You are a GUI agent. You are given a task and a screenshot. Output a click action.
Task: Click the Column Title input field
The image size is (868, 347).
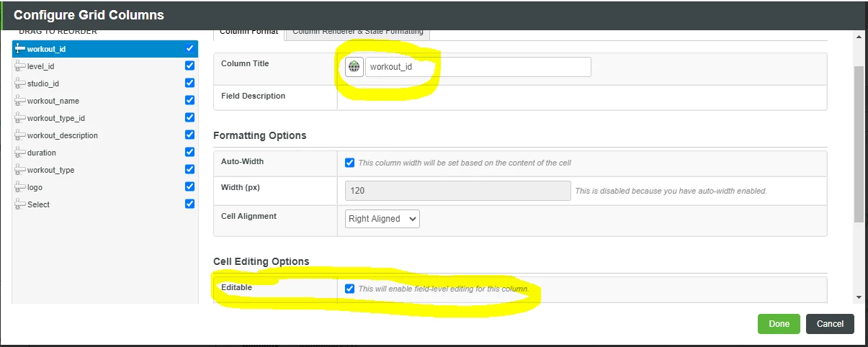point(478,67)
